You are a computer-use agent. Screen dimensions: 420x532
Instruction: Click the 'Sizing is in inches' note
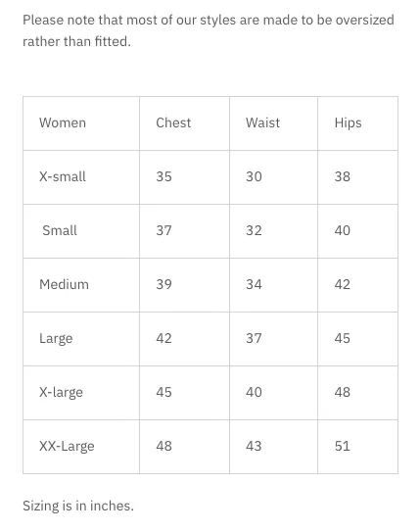(78, 506)
